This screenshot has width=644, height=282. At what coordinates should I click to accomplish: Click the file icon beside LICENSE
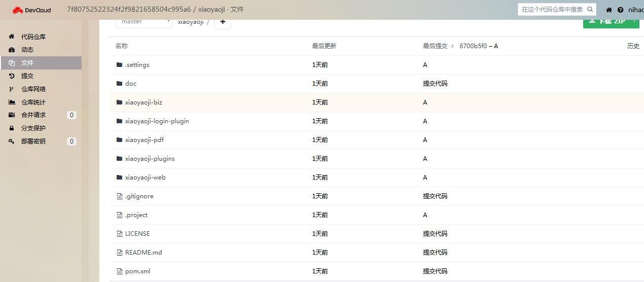pos(120,234)
